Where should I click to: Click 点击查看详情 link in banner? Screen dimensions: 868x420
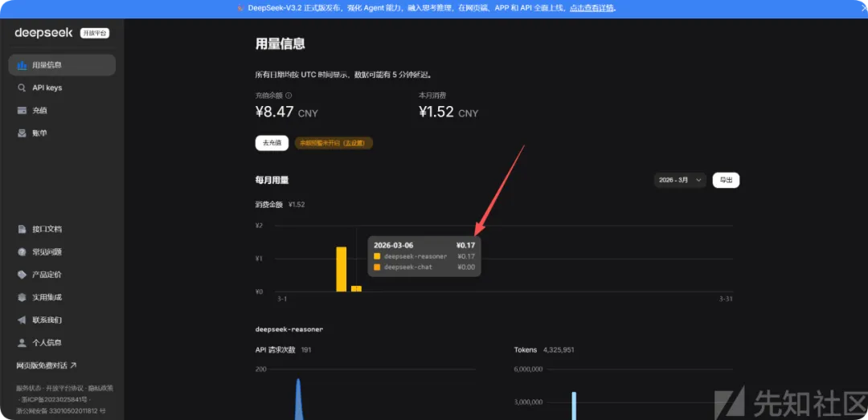pyautogui.click(x=592, y=8)
